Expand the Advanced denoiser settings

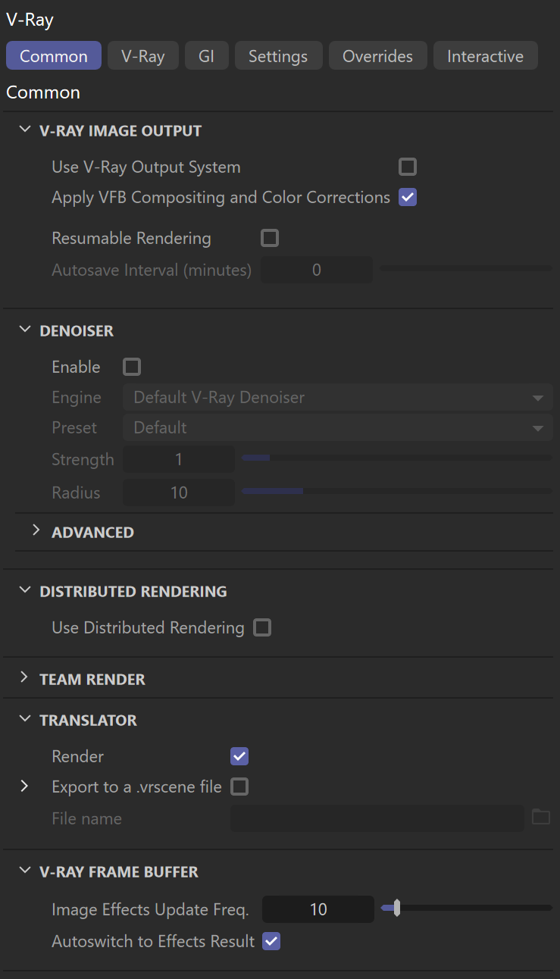tap(36, 531)
